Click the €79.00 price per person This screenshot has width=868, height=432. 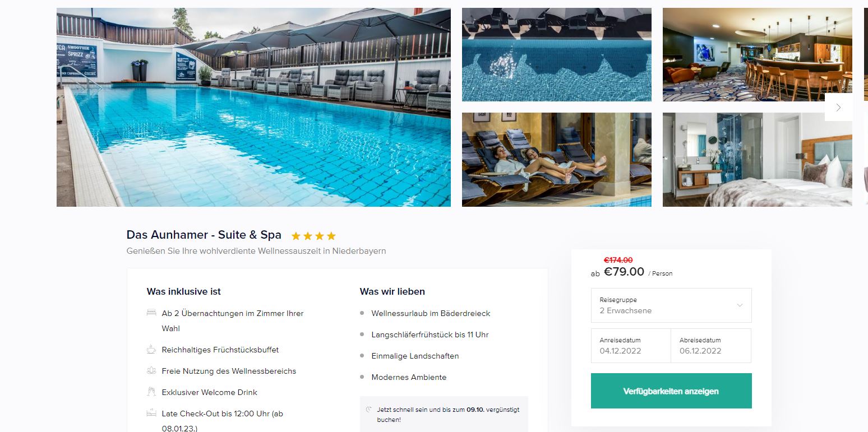(x=624, y=272)
